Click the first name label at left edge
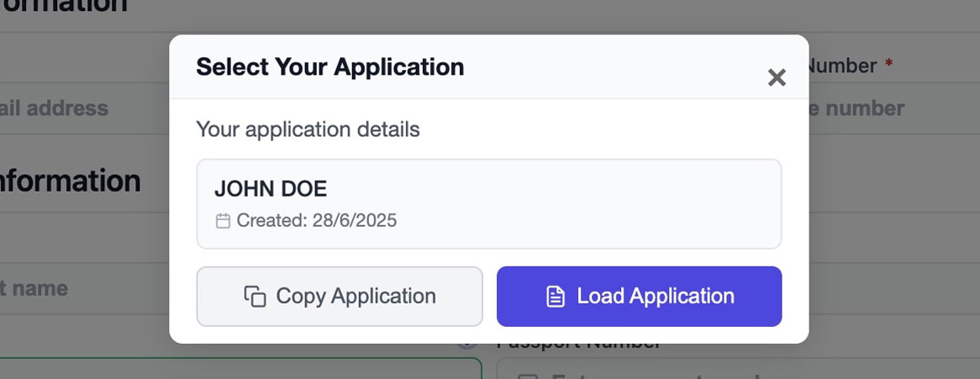 coord(34,288)
